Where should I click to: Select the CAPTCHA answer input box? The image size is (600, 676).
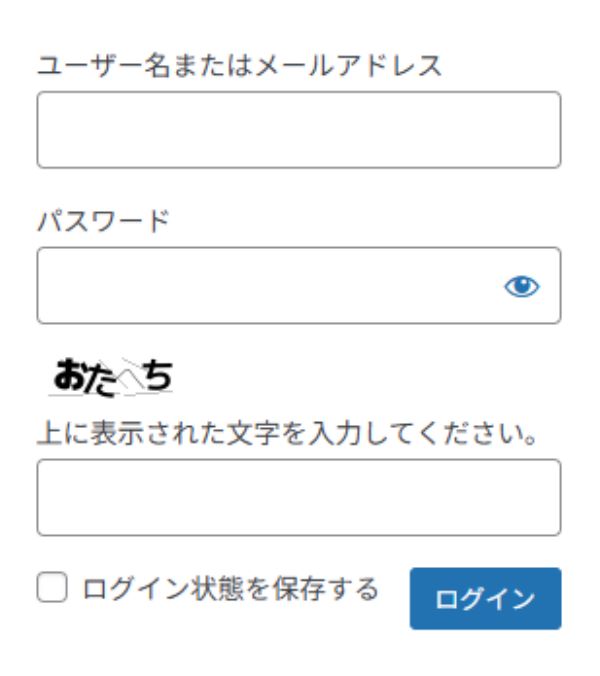[298, 498]
